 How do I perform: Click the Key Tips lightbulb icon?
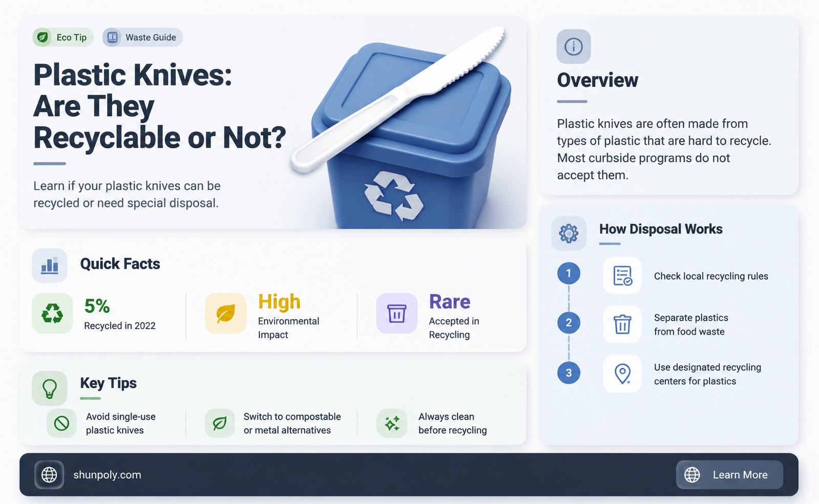(50, 388)
